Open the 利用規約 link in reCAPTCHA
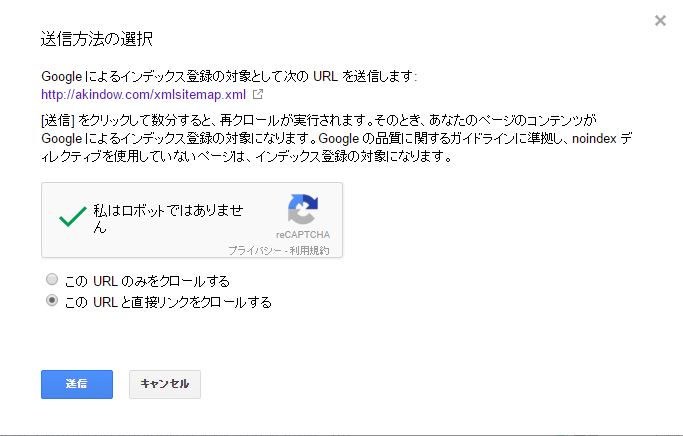The image size is (683, 436). point(309,250)
